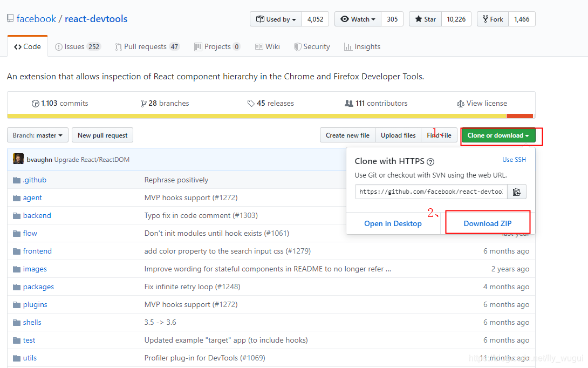View the 305 watchers count
588x368 pixels.
click(392, 19)
